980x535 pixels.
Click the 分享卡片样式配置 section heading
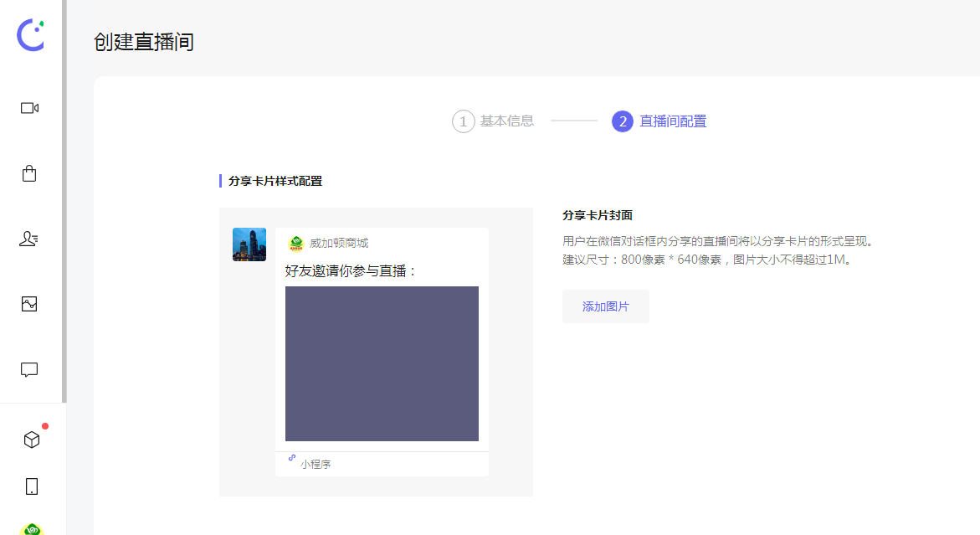pos(275,181)
